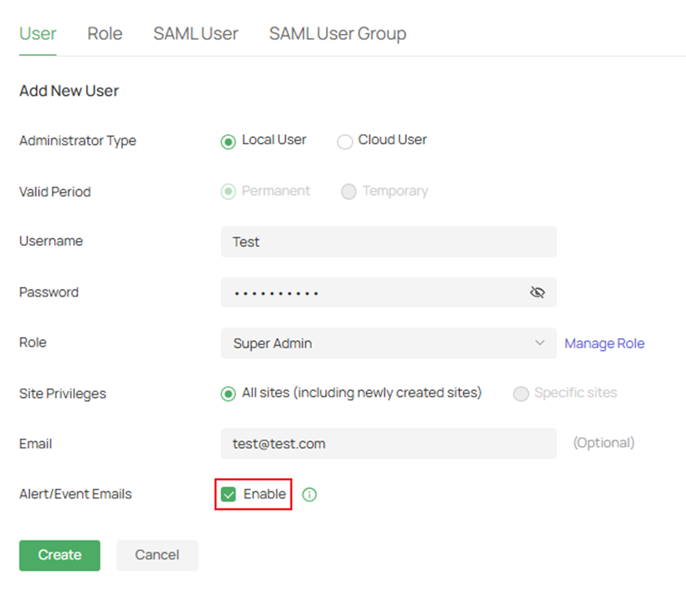Open the Manage Role link
Screen dimensions: 686x616
[604, 344]
